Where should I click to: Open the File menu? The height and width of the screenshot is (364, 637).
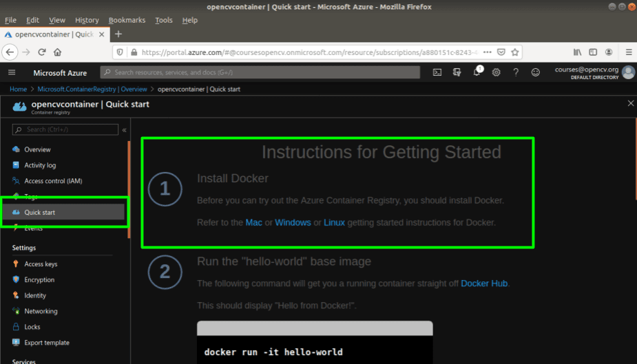tap(10, 20)
